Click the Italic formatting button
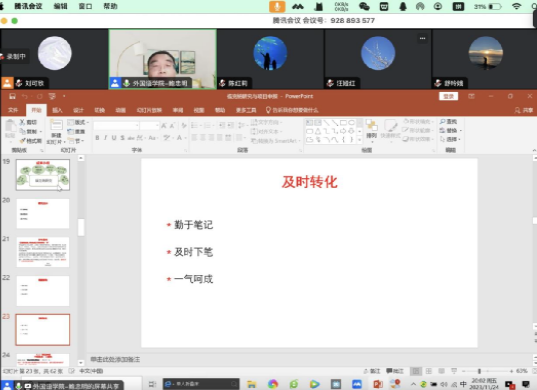The image size is (537, 390). pos(105,138)
